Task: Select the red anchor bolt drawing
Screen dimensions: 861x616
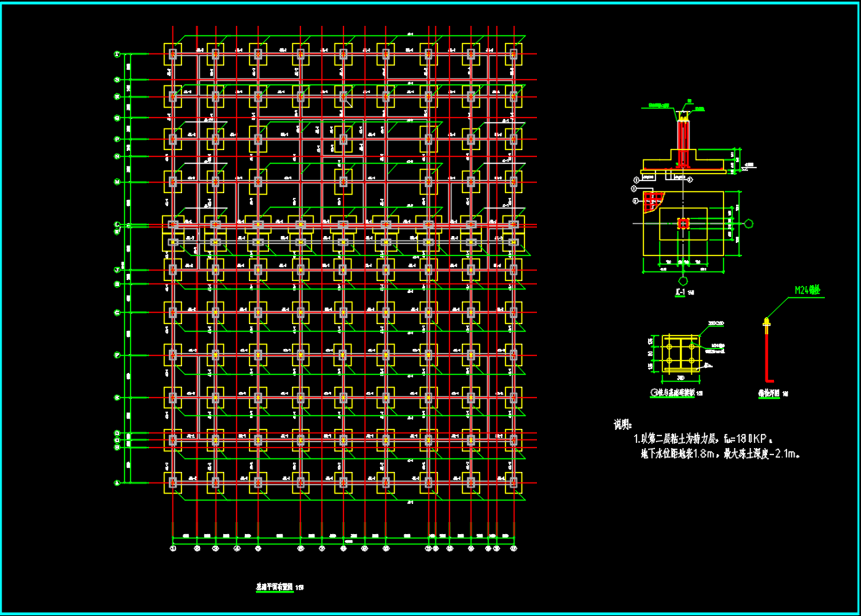Action: pyautogui.click(x=767, y=353)
